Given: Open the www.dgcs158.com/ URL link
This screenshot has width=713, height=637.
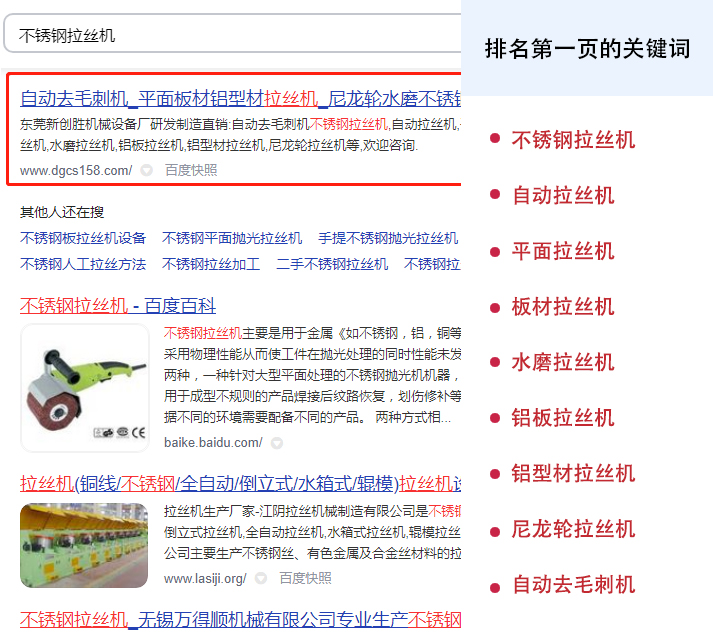Looking at the screenshot, I should [x=76, y=171].
